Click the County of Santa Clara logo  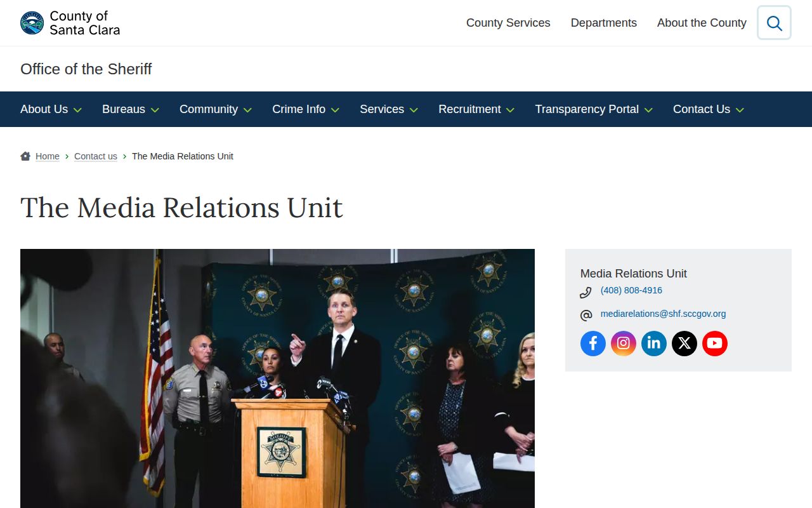[70, 23]
